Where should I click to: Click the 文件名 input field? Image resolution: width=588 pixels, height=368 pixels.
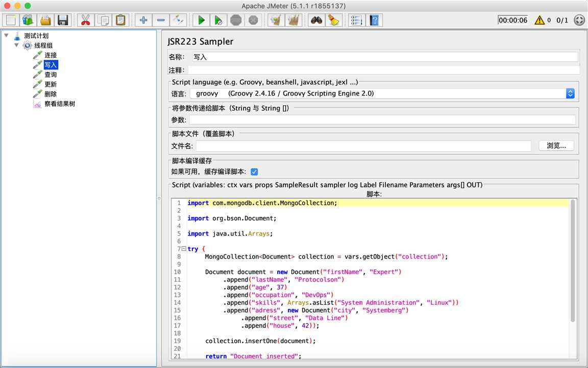pos(363,146)
